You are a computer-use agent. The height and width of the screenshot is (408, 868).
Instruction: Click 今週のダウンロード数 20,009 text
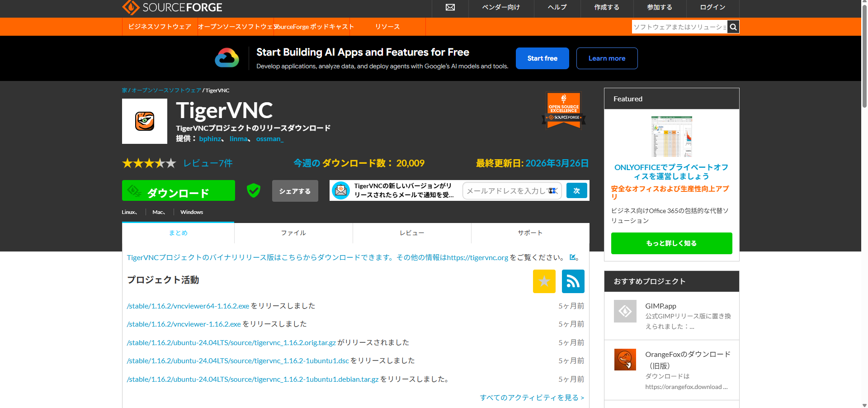tap(359, 163)
